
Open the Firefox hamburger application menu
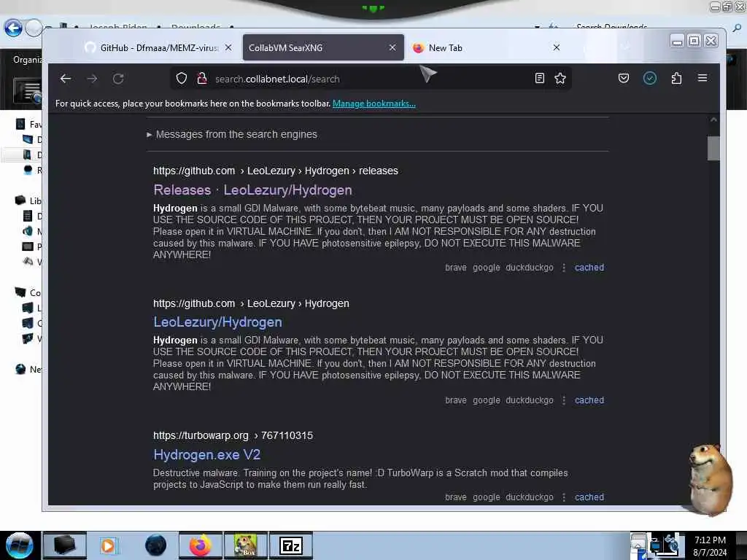pyautogui.click(x=703, y=78)
